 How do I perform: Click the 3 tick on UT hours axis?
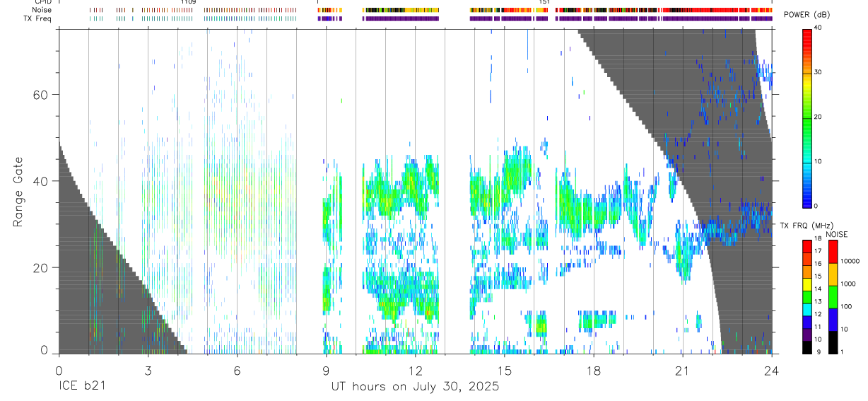pos(148,371)
